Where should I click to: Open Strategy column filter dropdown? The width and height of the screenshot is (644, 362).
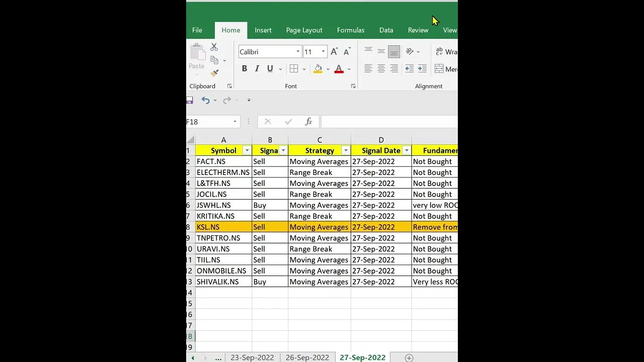(x=346, y=150)
